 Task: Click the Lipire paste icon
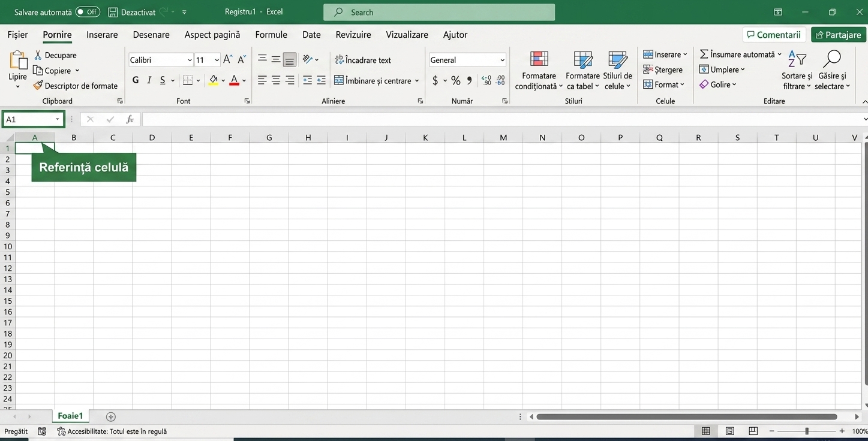(x=18, y=61)
